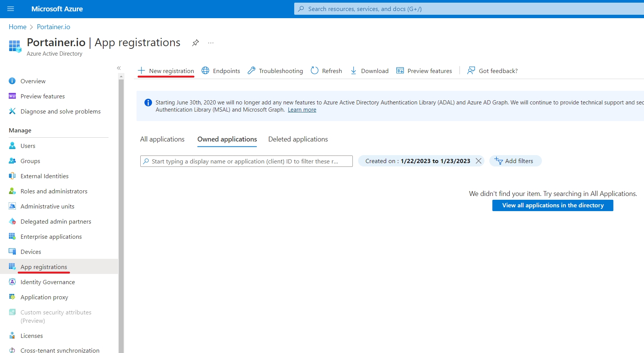Switch to the Deleted applications tab
644x353 pixels.
click(x=298, y=139)
